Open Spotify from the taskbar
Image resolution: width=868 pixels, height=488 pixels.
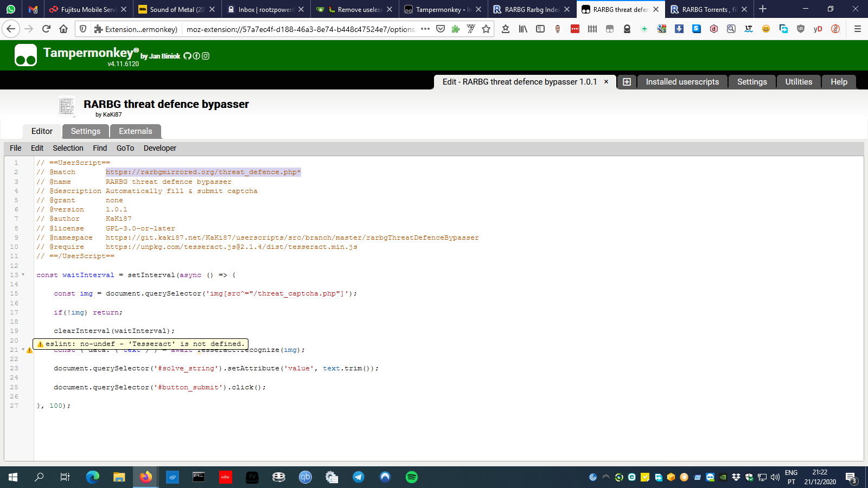click(x=412, y=477)
